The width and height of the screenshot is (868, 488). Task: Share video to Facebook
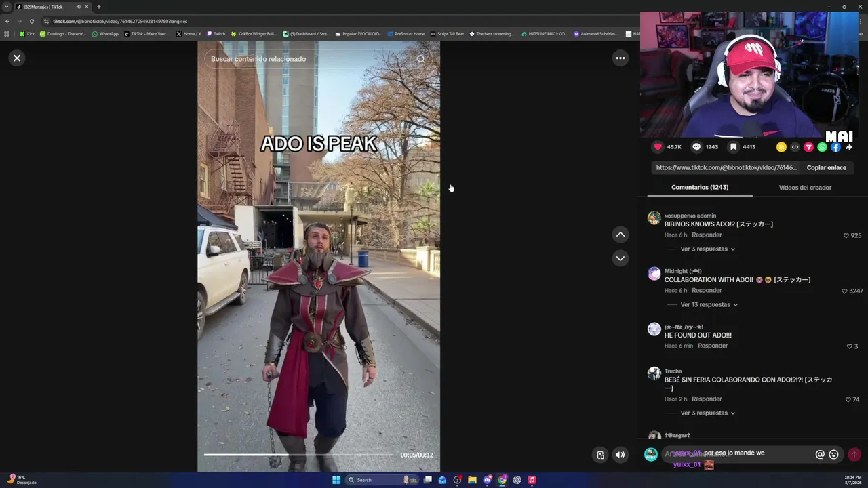835,147
